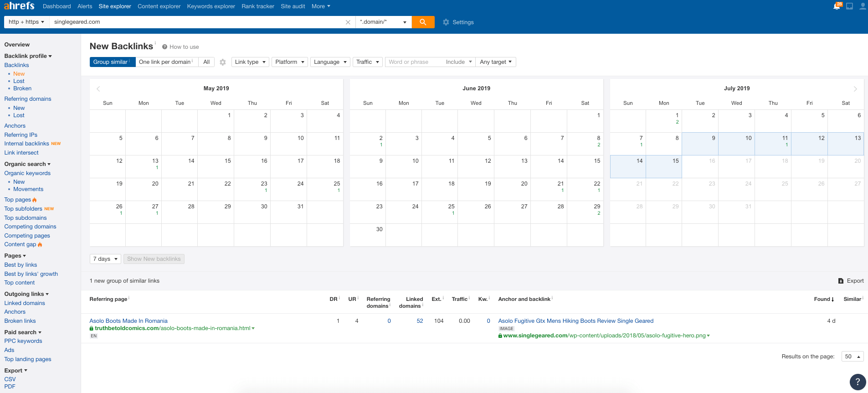Screen dimensions: 868x393
Task: Collapse the Backlink profile section
Action: 28,56
